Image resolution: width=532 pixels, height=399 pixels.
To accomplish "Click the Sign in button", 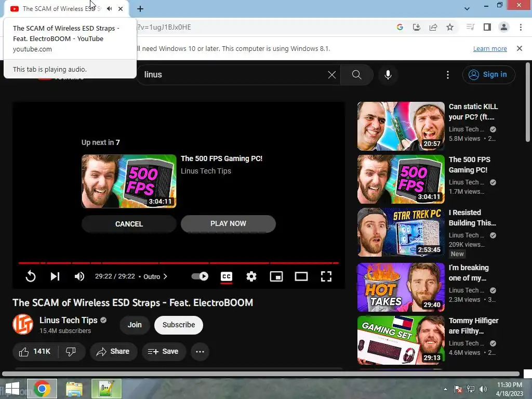I will click(488, 75).
